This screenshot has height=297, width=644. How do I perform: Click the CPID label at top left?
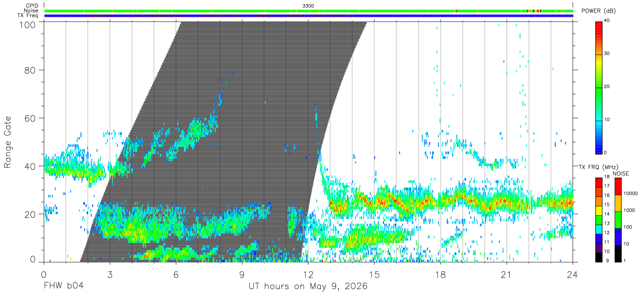click(32, 6)
